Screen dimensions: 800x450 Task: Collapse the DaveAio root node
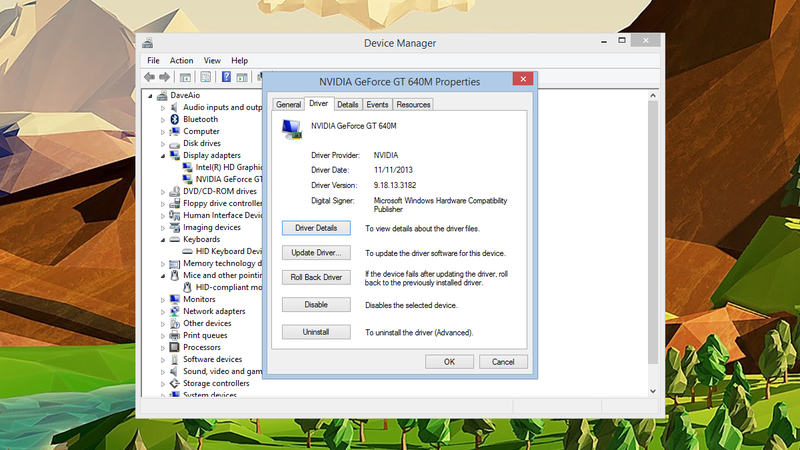point(151,96)
